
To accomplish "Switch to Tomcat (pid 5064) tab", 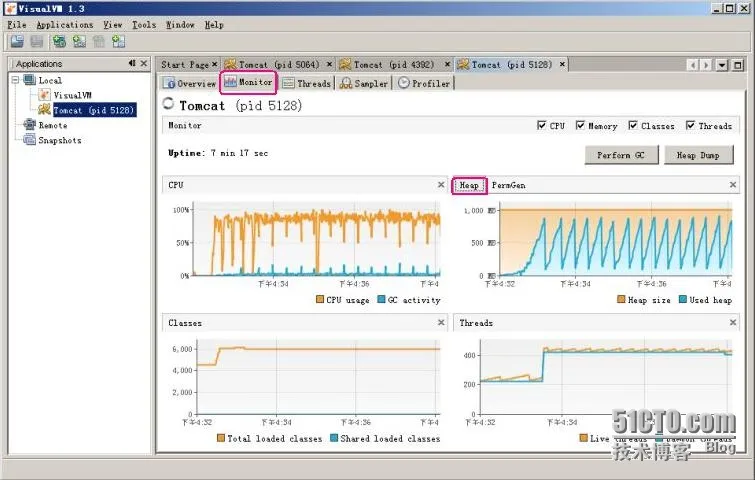I will [x=279, y=65].
